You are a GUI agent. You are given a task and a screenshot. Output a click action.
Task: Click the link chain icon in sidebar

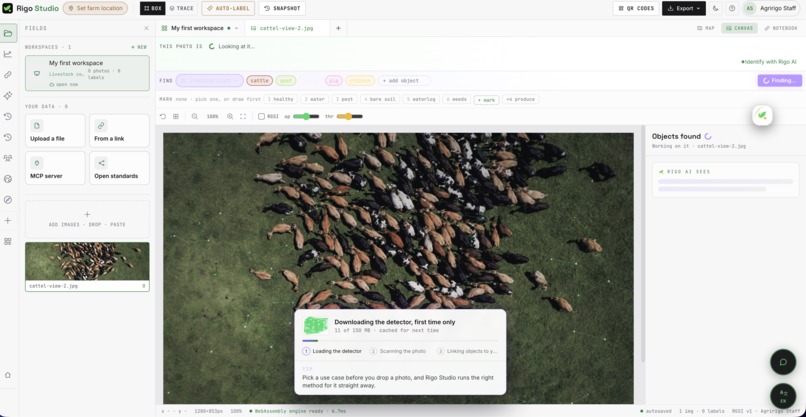(x=8, y=75)
